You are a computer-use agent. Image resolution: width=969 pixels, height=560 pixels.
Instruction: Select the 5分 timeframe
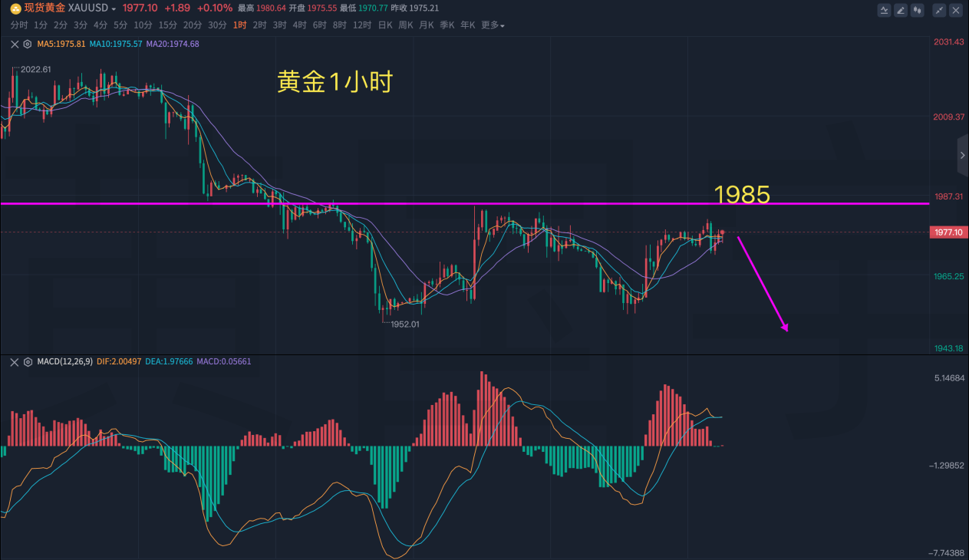coord(120,25)
